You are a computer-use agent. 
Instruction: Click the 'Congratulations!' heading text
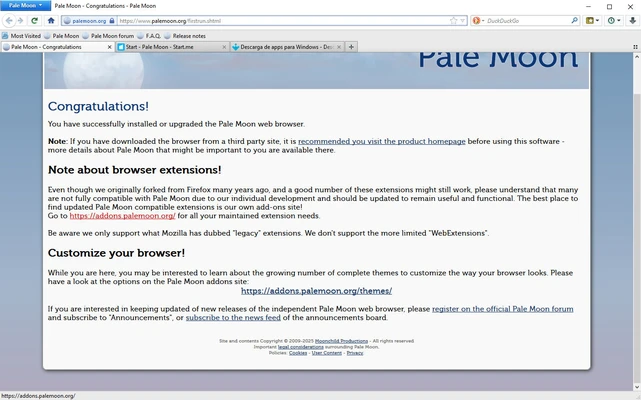point(98,106)
